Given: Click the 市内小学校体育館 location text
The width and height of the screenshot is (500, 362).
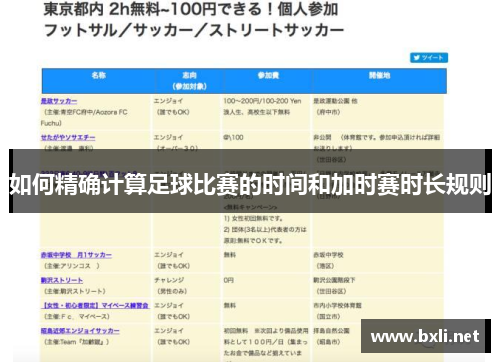Looking at the screenshot, I should (337, 305).
